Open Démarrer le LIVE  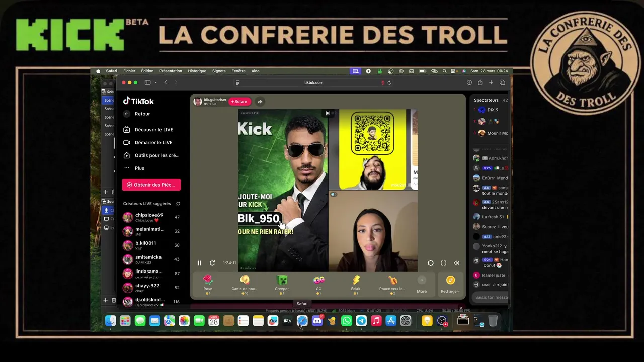[x=148, y=142]
